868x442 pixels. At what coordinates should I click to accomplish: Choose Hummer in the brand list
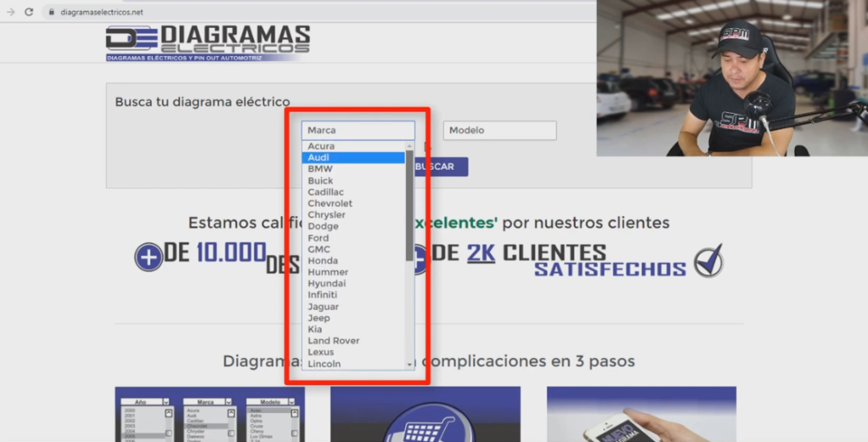pos(353,272)
